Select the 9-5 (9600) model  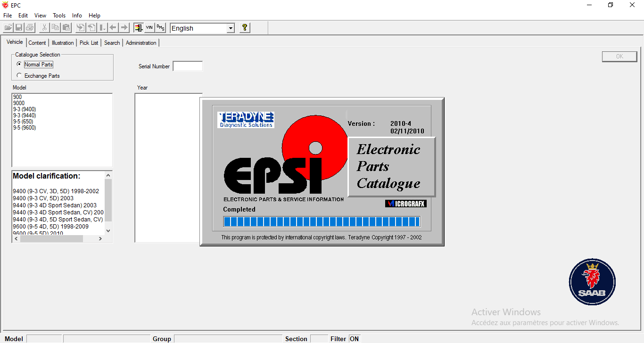[x=24, y=127]
